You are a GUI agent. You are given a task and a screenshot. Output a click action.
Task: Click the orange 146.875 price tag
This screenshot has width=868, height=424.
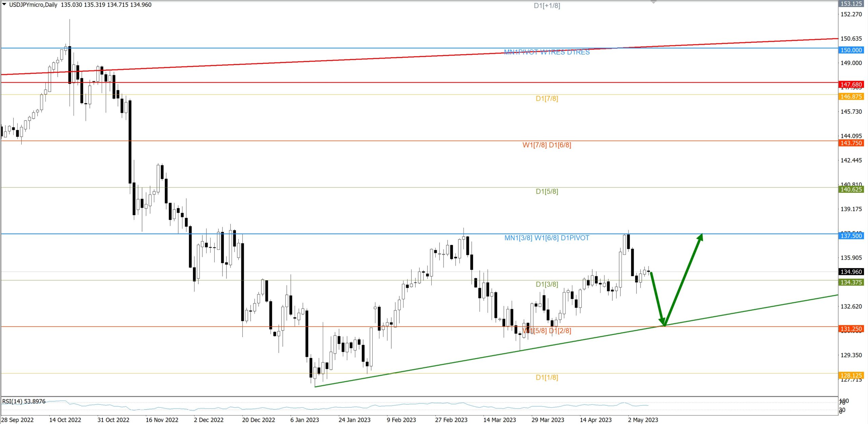pos(851,97)
